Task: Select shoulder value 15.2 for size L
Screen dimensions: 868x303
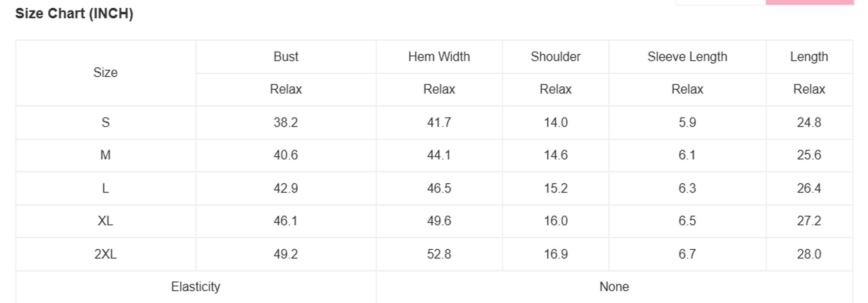Action: tap(556, 189)
